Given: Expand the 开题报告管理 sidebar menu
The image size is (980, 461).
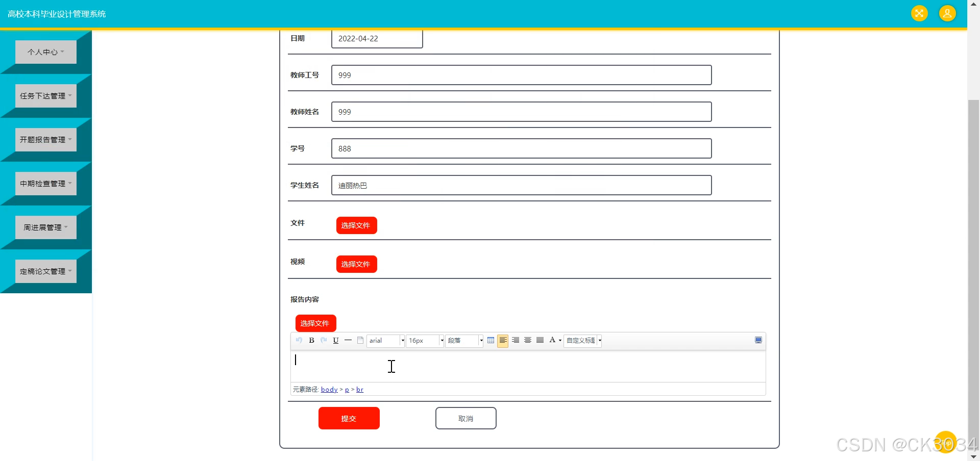Looking at the screenshot, I should point(46,140).
